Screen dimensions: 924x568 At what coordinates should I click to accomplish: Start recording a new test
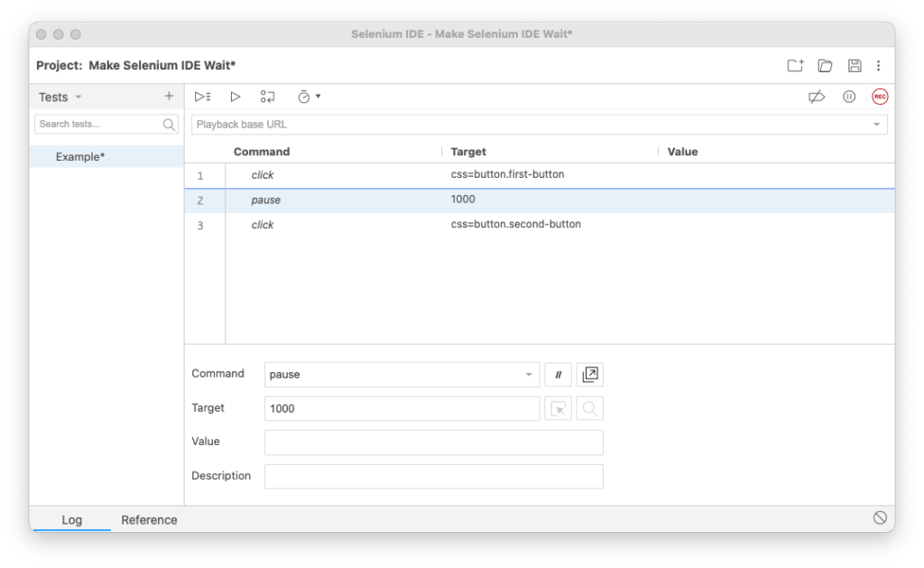(x=880, y=96)
